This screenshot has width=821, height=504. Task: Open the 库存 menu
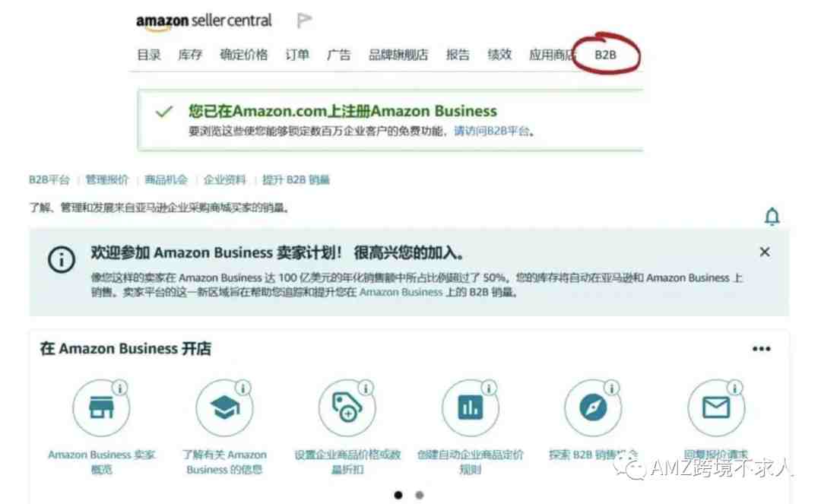(x=190, y=55)
